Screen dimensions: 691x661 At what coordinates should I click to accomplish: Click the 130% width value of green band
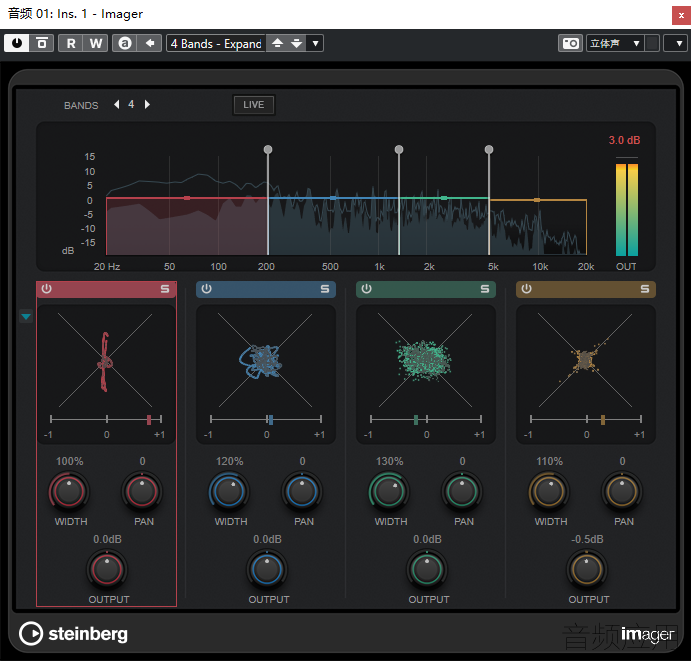coord(390,461)
